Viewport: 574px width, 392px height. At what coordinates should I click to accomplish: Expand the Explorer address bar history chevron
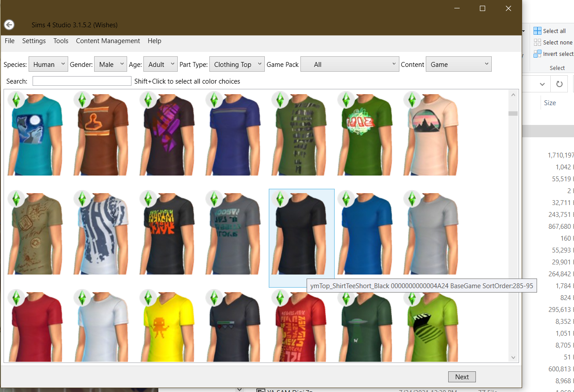[x=542, y=84]
